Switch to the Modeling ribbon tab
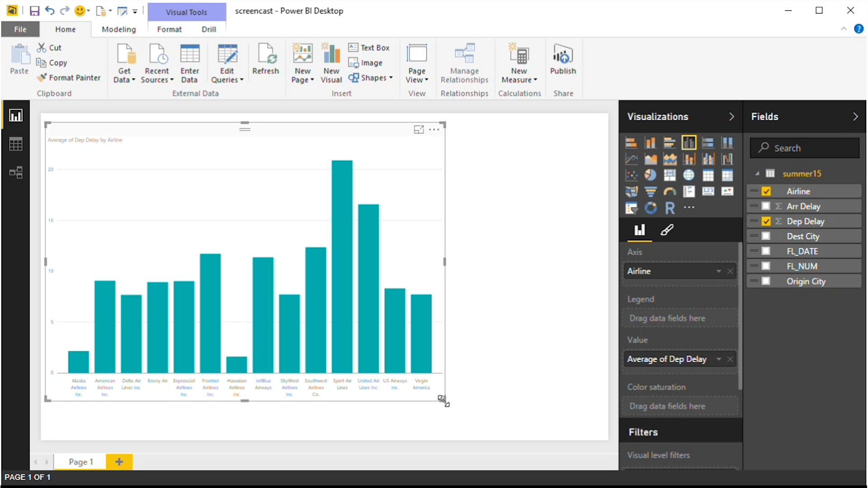 (x=118, y=29)
